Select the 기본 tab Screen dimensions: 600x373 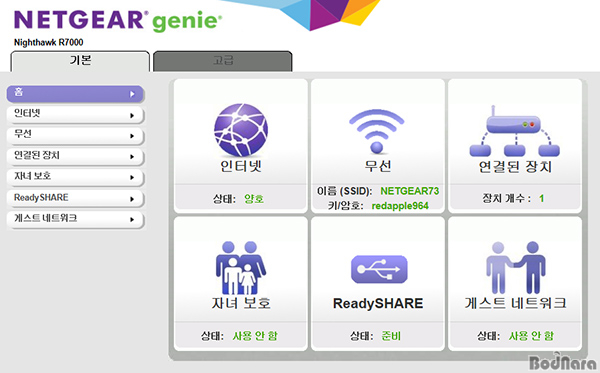coord(80,61)
